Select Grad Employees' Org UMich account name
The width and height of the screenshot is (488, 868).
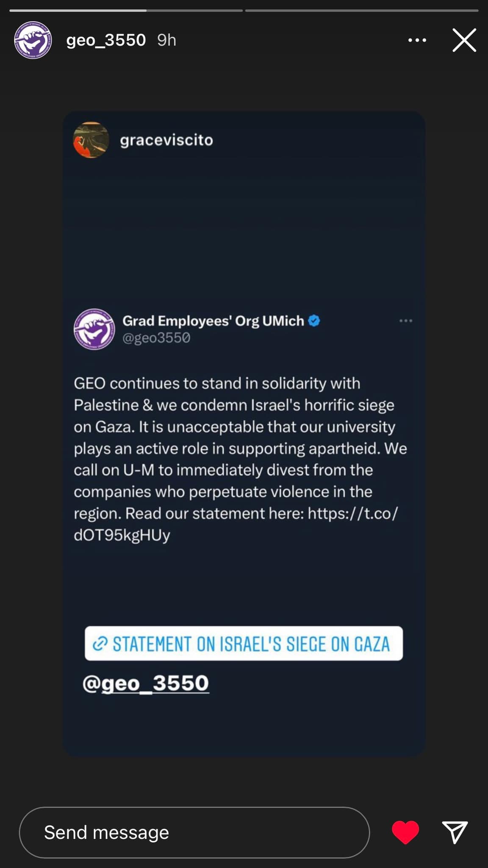213,321
